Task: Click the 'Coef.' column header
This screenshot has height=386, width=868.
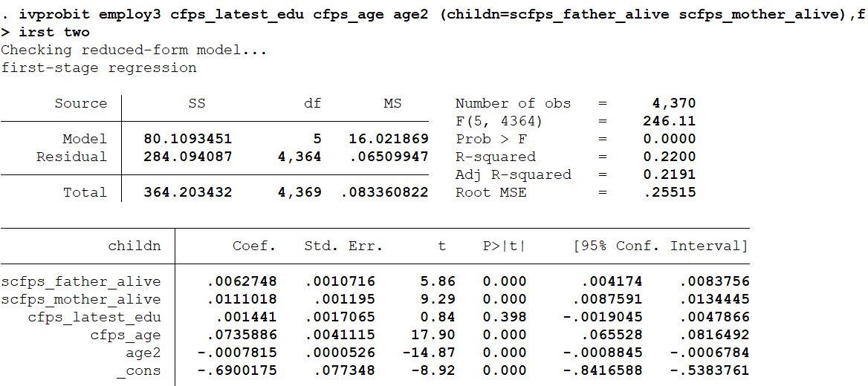Action: tap(254, 246)
